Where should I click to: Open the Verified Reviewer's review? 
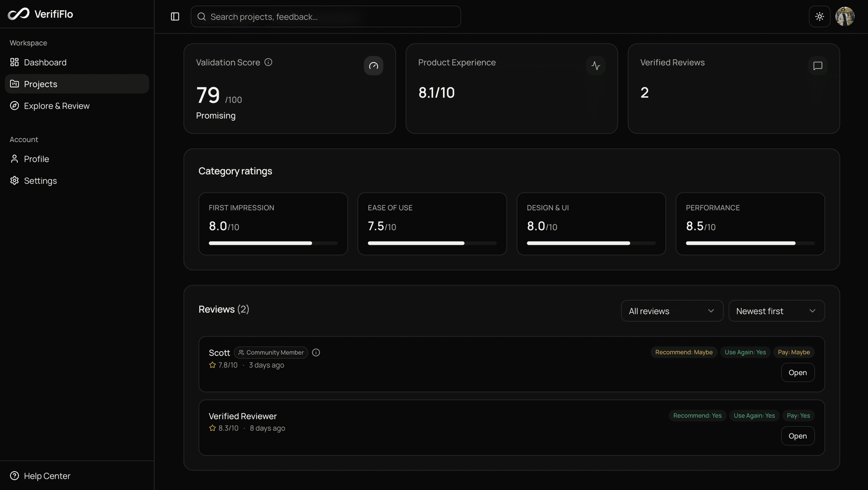pos(797,436)
